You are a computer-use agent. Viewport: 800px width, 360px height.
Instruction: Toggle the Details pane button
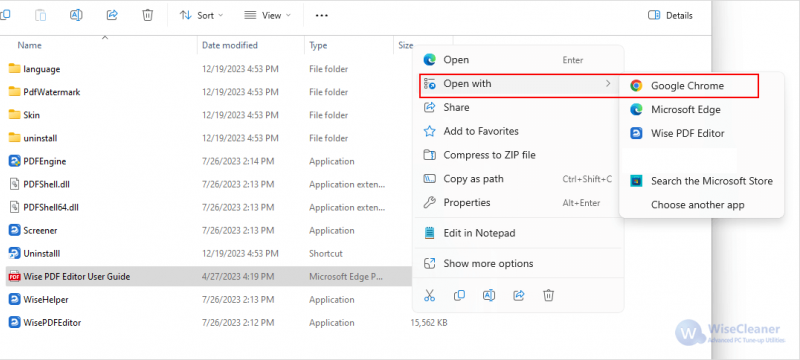click(670, 15)
